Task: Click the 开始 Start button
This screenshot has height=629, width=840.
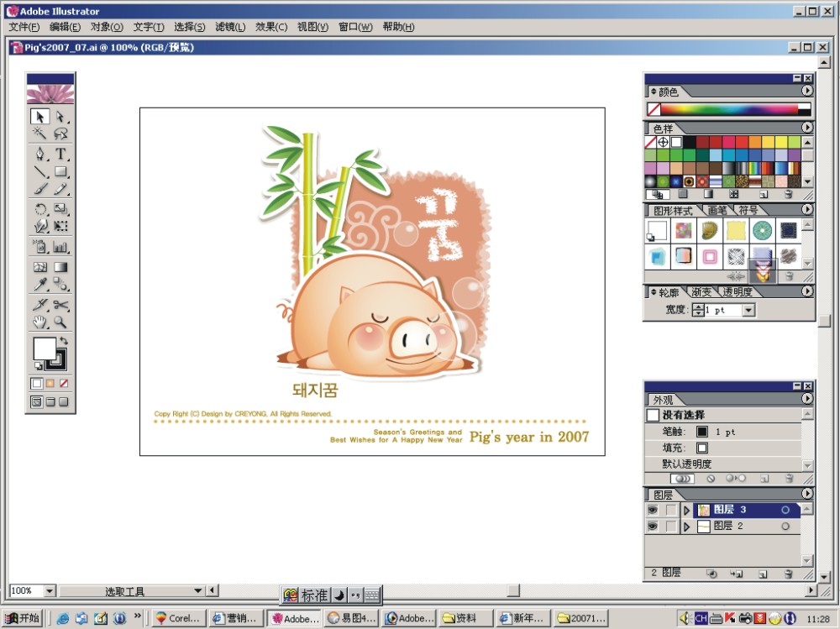Action: click(x=23, y=618)
